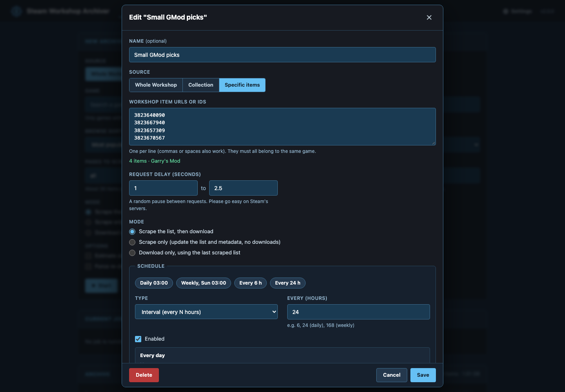Click 'Every day' schedule summary text
Image resolution: width=565 pixels, height=392 pixels.
[x=152, y=356]
